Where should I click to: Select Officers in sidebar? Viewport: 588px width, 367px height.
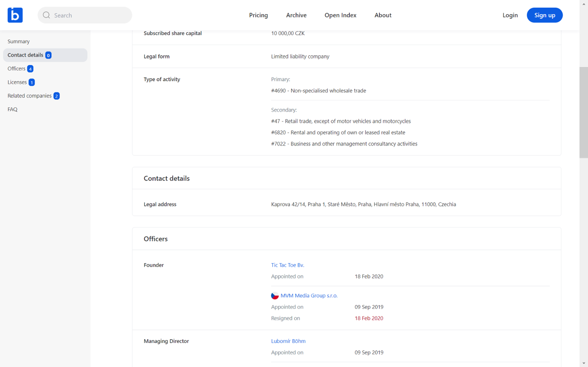coord(16,69)
